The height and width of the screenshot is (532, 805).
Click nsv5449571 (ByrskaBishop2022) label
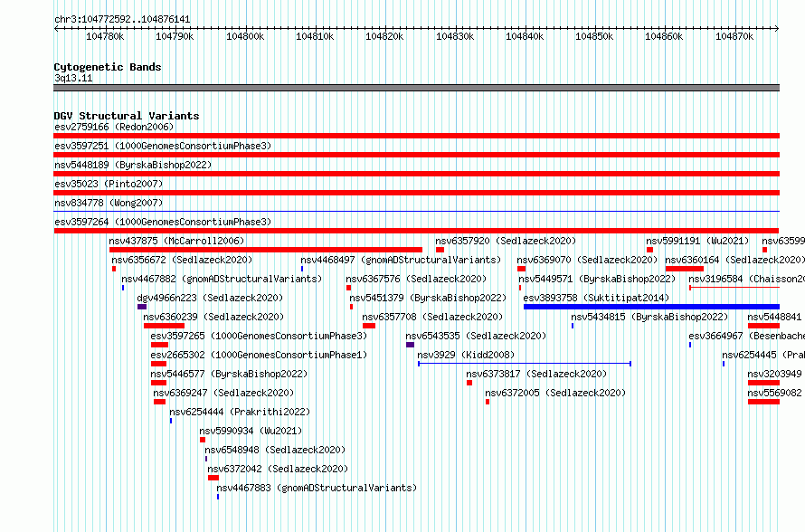pyautogui.click(x=597, y=279)
